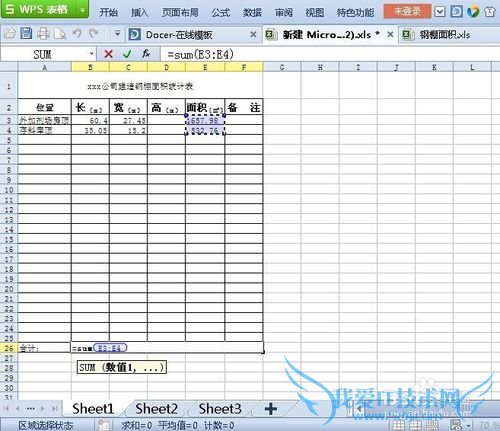Screen dimensions: 500x431
Task: Open the 开始 ribbon tab
Action: tap(109, 13)
